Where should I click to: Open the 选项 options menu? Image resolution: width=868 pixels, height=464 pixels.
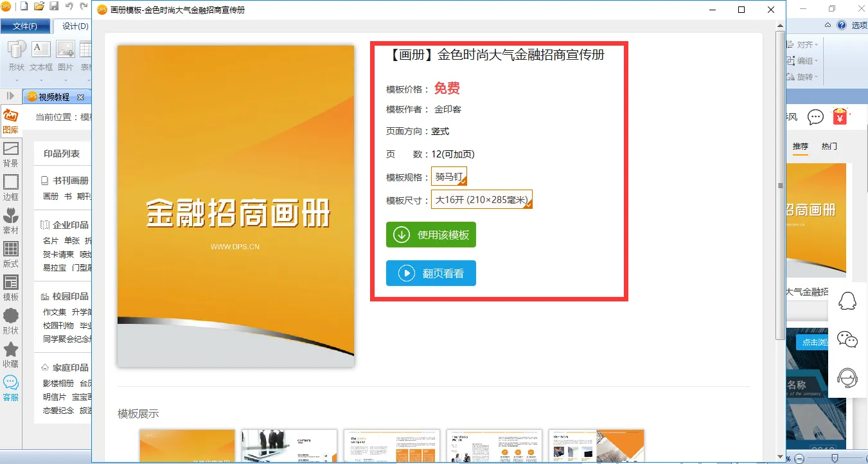tap(859, 25)
